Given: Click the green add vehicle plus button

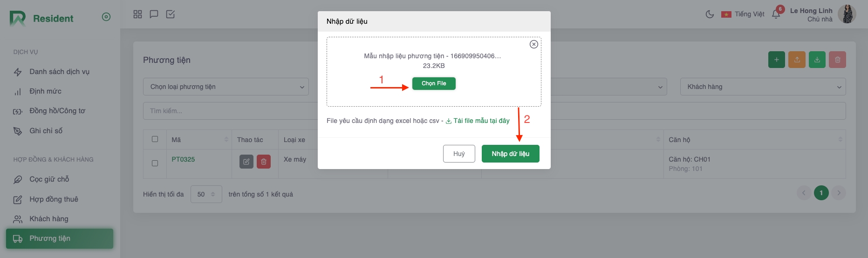Looking at the screenshot, I should tap(776, 60).
